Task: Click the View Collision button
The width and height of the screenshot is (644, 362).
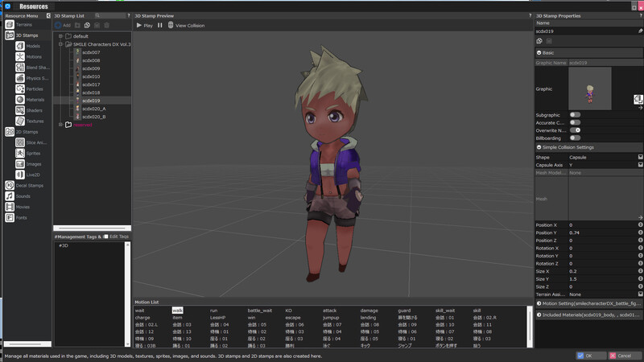Action: tap(186, 25)
